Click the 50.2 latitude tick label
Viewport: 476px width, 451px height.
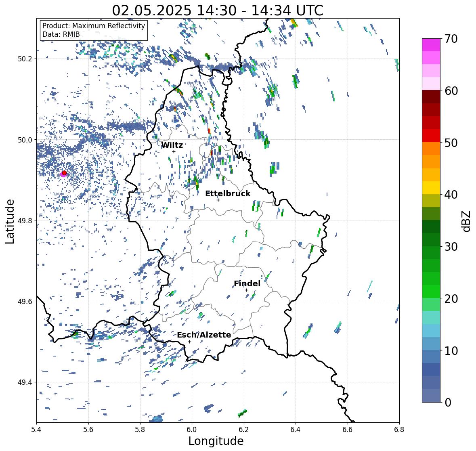25,59
